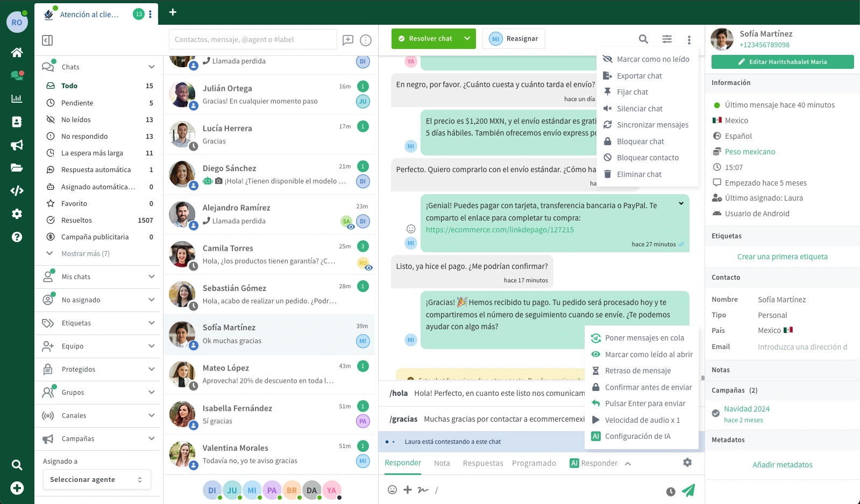Click the add plus icon at sidebar bottom
860x504 pixels.
tap(17, 488)
